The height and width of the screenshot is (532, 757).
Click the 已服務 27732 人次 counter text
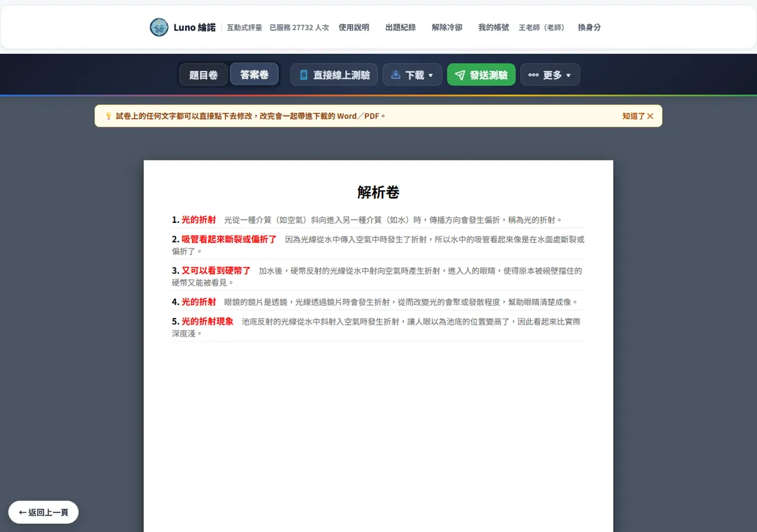299,28
